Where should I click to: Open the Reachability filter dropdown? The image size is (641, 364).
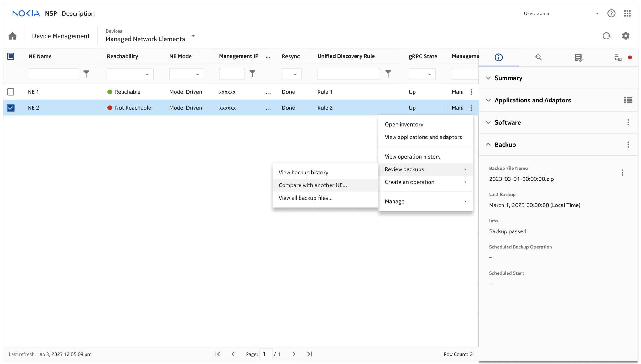click(x=130, y=74)
